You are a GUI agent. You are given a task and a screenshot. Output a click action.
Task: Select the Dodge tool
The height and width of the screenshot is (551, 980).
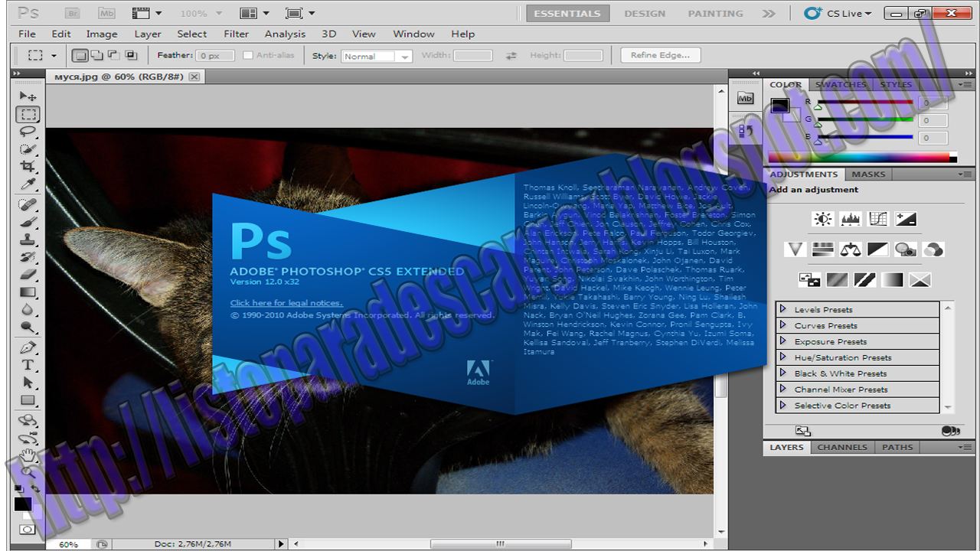click(28, 328)
